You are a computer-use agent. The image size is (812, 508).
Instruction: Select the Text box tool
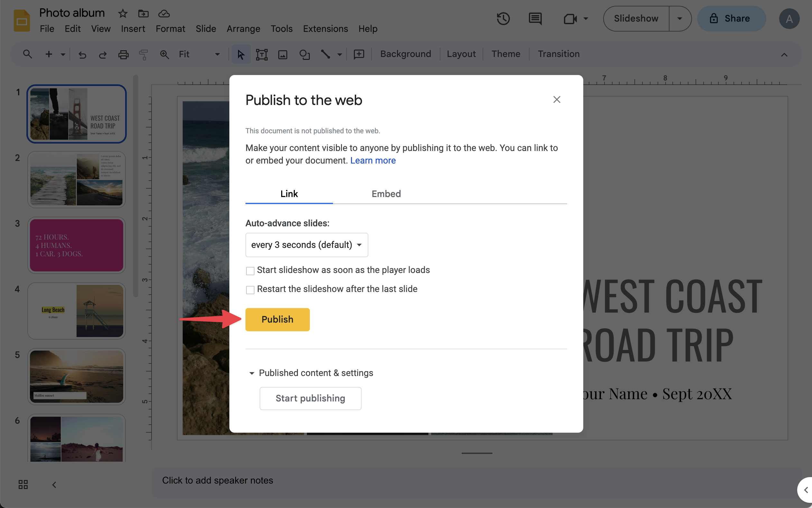pyautogui.click(x=262, y=54)
